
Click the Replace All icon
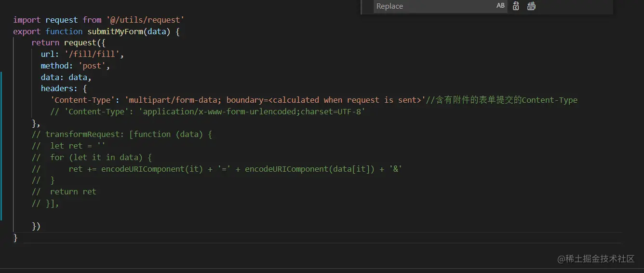(x=531, y=6)
